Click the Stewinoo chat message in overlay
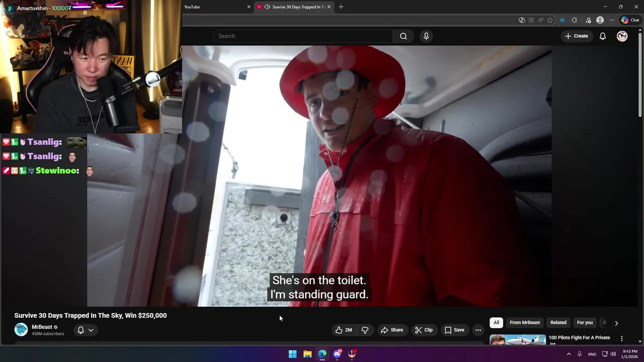644x362 pixels. 48,171
